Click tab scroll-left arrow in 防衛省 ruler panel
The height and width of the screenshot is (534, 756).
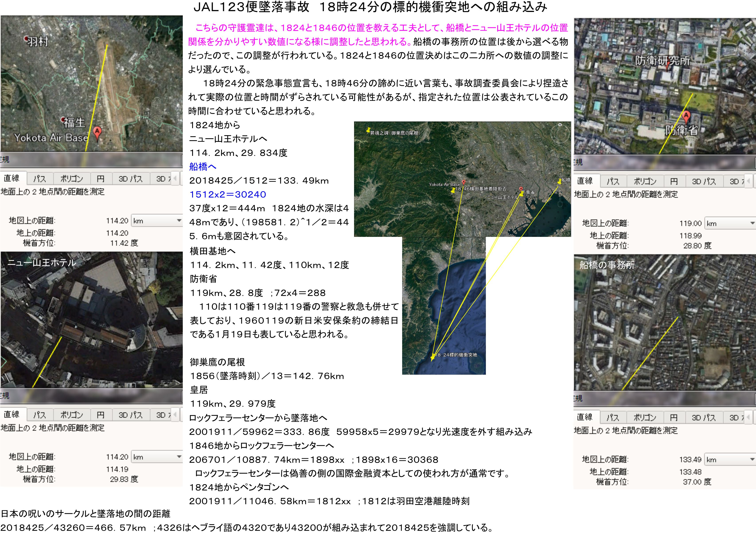pos(748,181)
